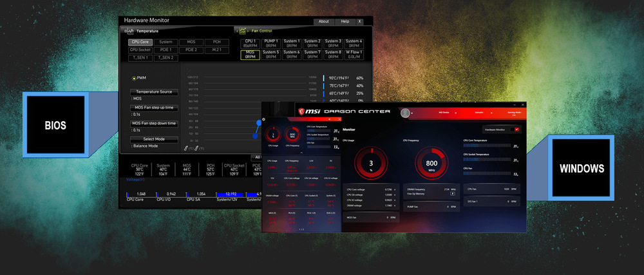
Task: Open MOS Fan step down time selector
Action: [x=154, y=124]
